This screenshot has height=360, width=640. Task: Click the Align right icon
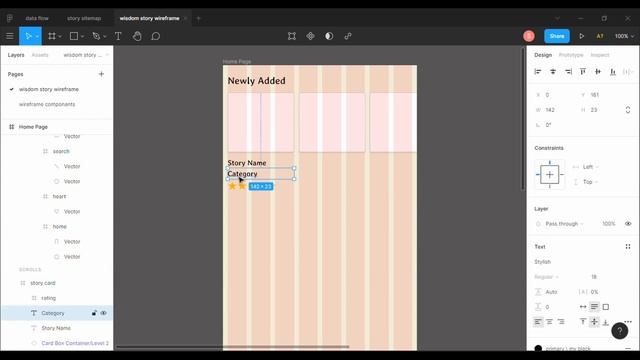[568, 71]
